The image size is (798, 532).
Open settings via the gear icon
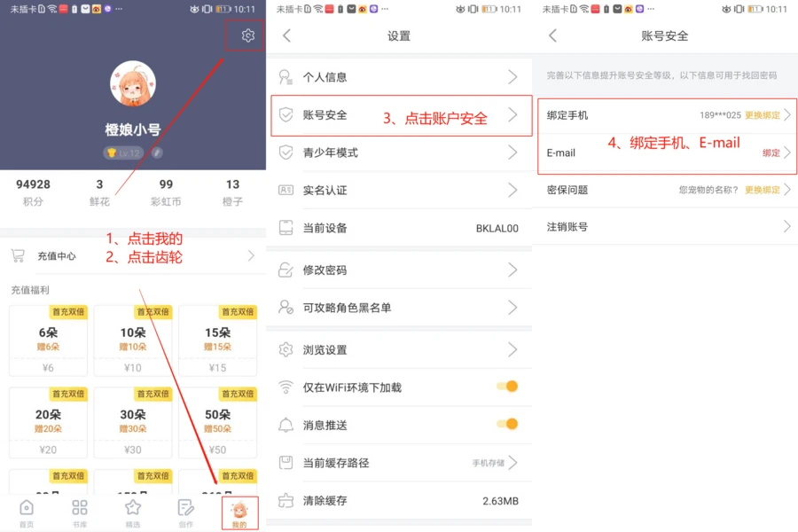point(248,35)
